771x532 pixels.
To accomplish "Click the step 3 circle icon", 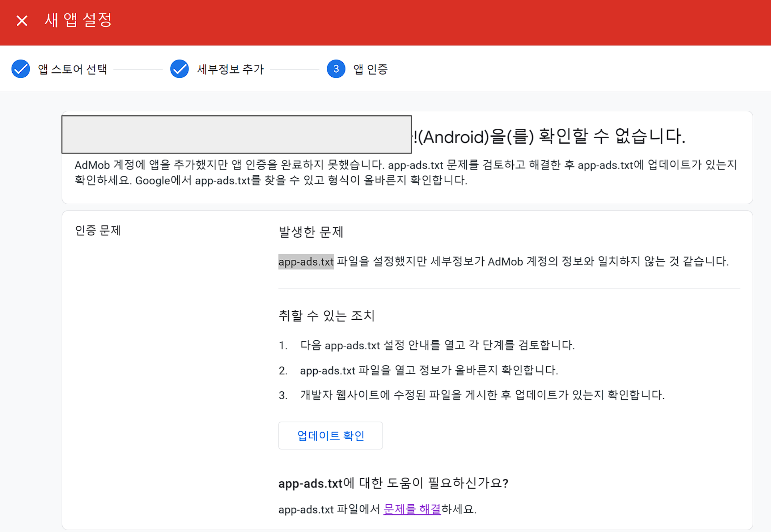I will pyautogui.click(x=336, y=69).
